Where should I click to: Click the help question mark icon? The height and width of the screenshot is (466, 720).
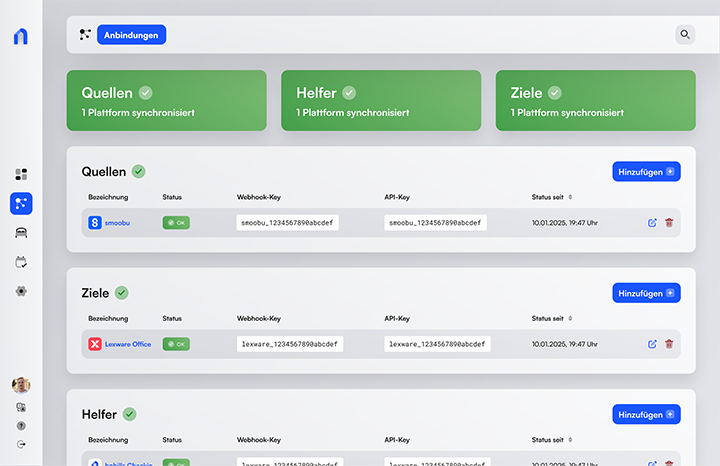point(21,426)
